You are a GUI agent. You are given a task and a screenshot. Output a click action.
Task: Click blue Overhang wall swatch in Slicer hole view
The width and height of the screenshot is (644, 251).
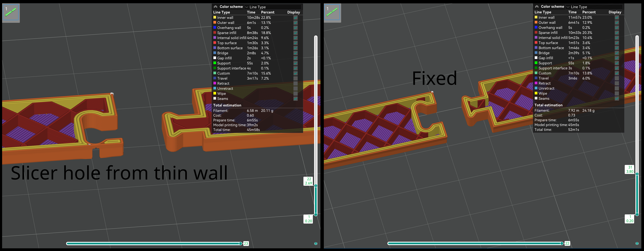215,27
